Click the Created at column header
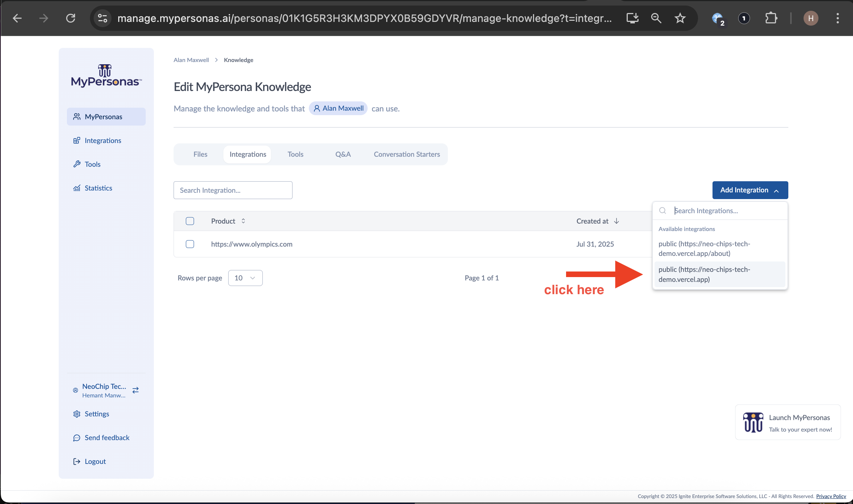The width and height of the screenshot is (853, 504). (x=592, y=221)
